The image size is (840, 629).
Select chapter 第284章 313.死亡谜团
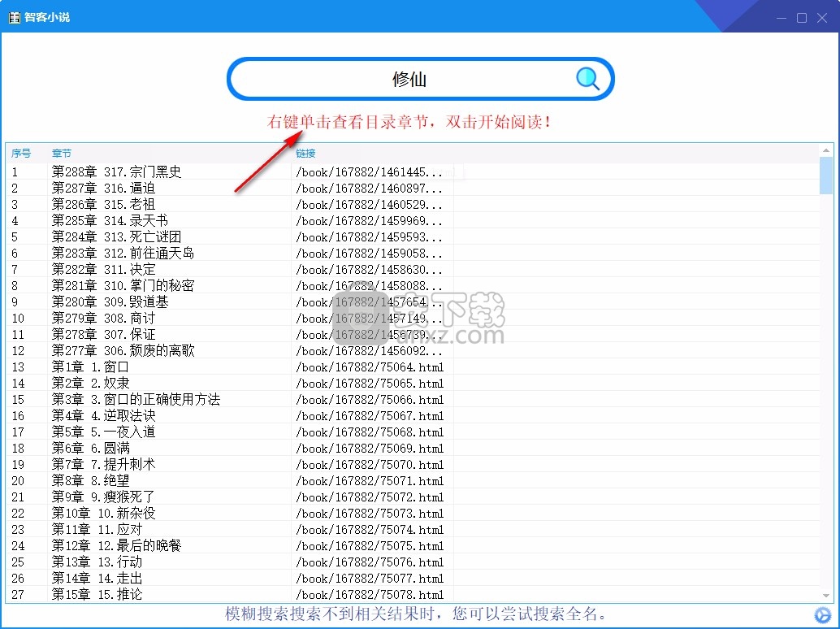(116, 236)
